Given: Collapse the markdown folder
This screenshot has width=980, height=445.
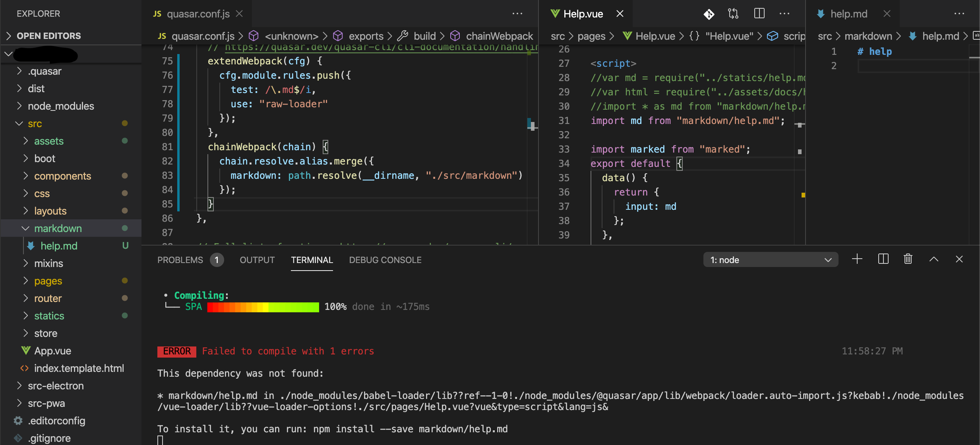Looking at the screenshot, I should [58, 228].
